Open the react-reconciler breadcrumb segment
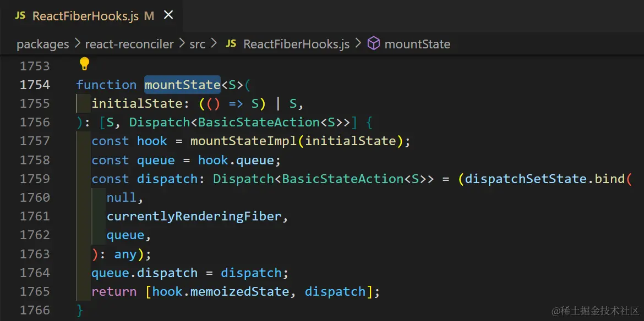The width and height of the screenshot is (644, 321). click(x=129, y=45)
